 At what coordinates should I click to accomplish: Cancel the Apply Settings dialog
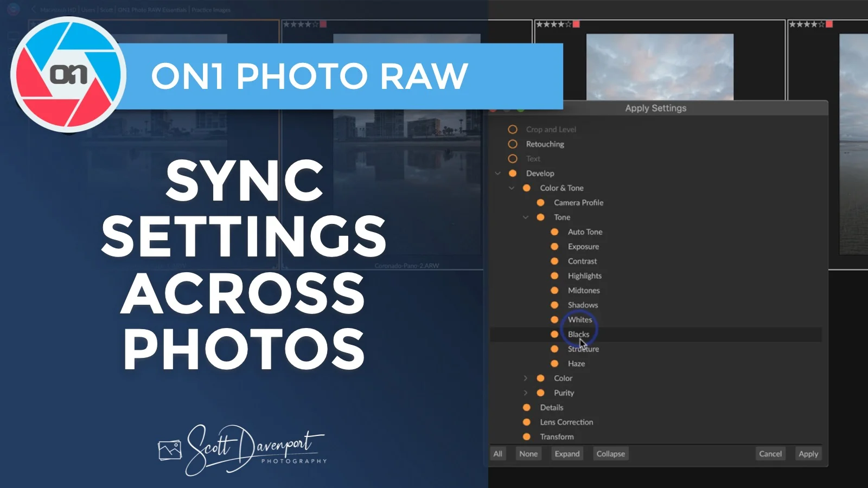(x=770, y=454)
